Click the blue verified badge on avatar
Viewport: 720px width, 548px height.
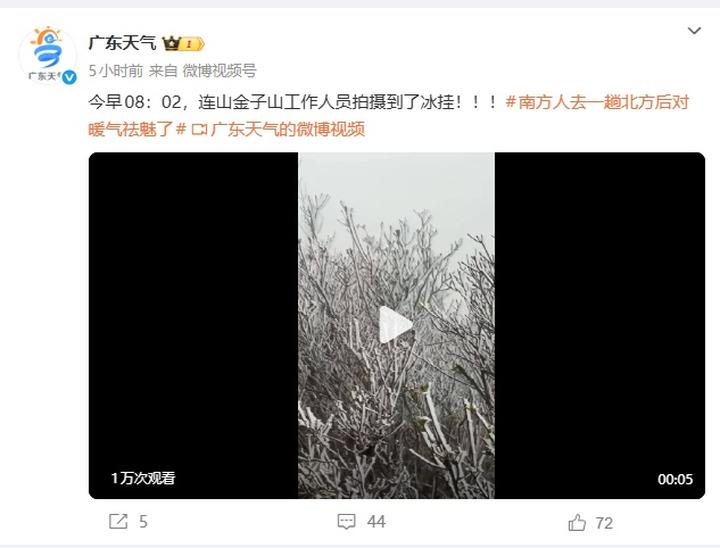[x=69, y=77]
